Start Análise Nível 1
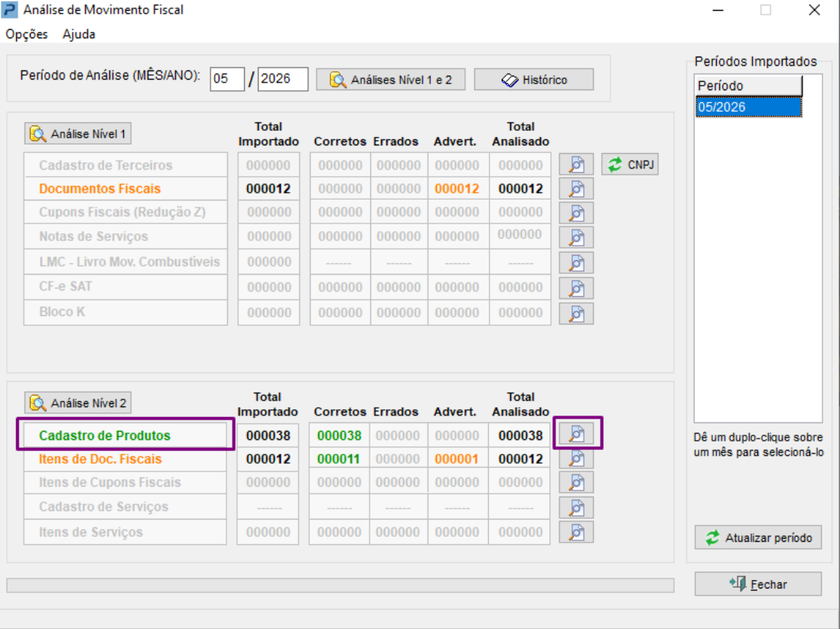The height and width of the screenshot is (629, 840). (x=78, y=133)
